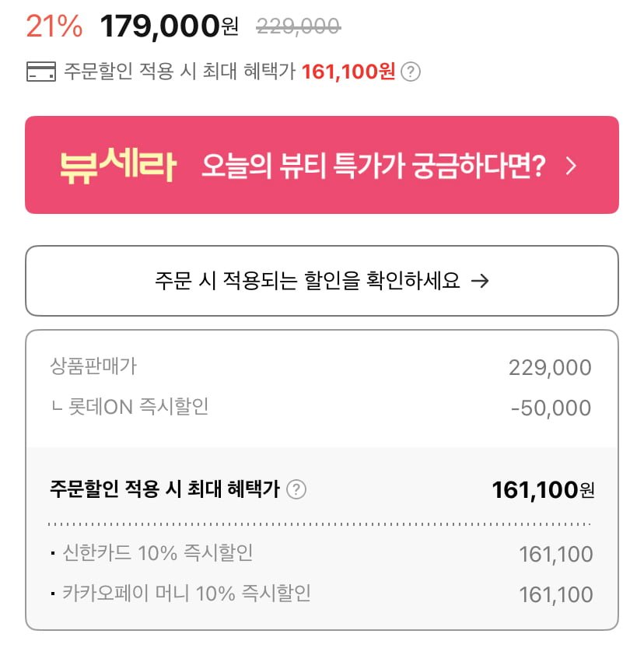The height and width of the screenshot is (648, 644).
Task: Click the 229,000 value in price panel
Action: click(x=550, y=367)
